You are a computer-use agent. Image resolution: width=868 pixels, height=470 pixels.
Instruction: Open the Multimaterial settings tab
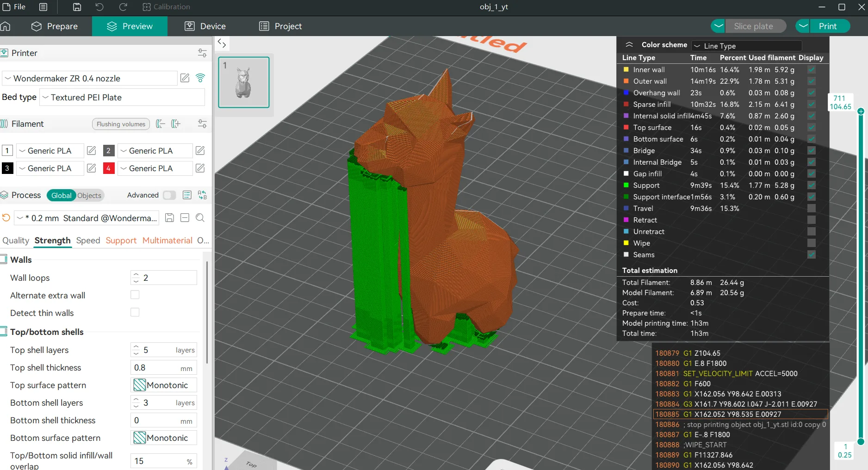click(x=167, y=241)
